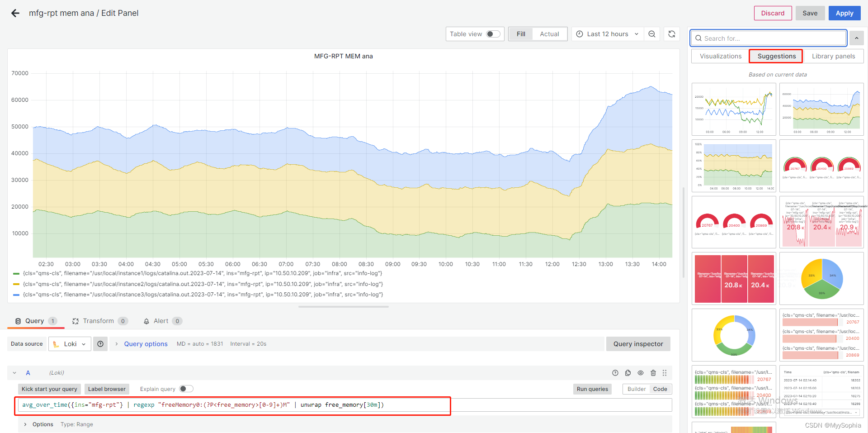The height and width of the screenshot is (433, 868).
Task: Switch to Suggestions tab
Action: pyautogui.click(x=776, y=56)
